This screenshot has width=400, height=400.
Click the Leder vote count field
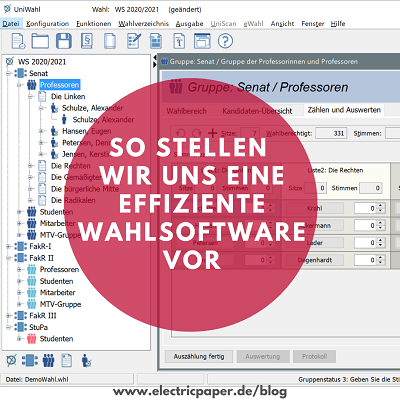(x=366, y=243)
